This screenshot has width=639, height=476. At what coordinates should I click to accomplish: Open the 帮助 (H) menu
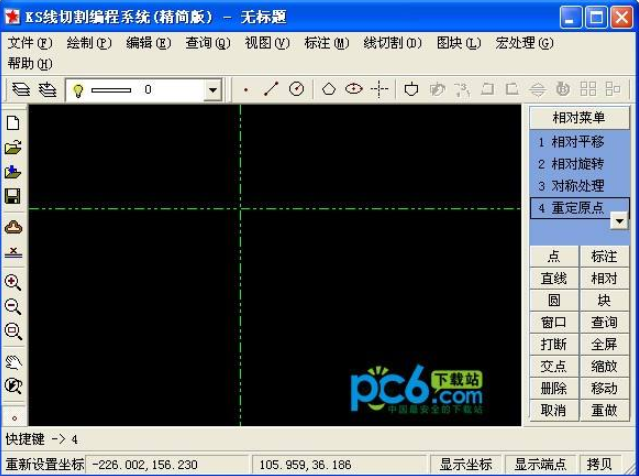30,64
